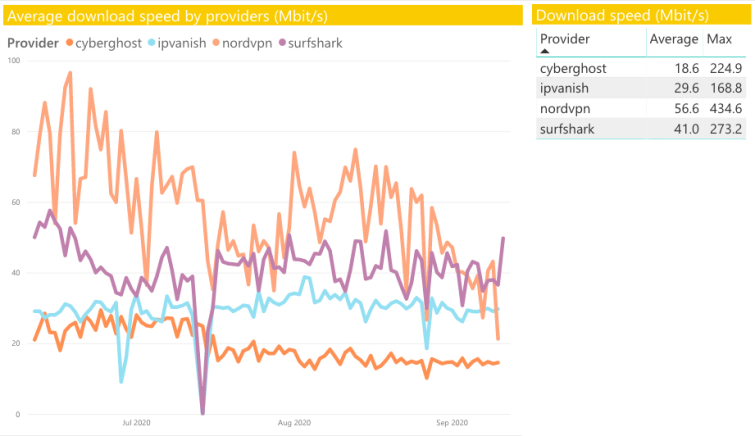This screenshot has height=436, width=755.
Task: Select the nordvpn row in the table
Action: [641, 108]
